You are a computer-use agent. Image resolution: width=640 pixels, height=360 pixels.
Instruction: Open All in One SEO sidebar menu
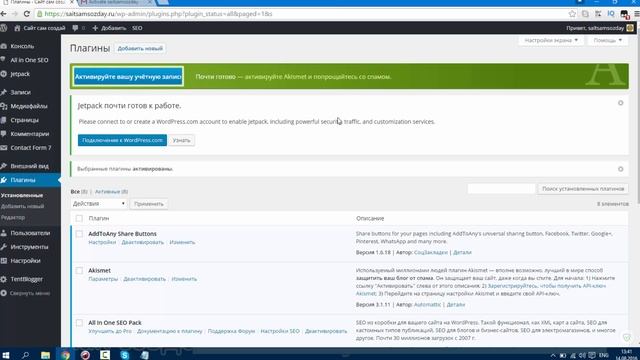pyautogui.click(x=30, y=60)
